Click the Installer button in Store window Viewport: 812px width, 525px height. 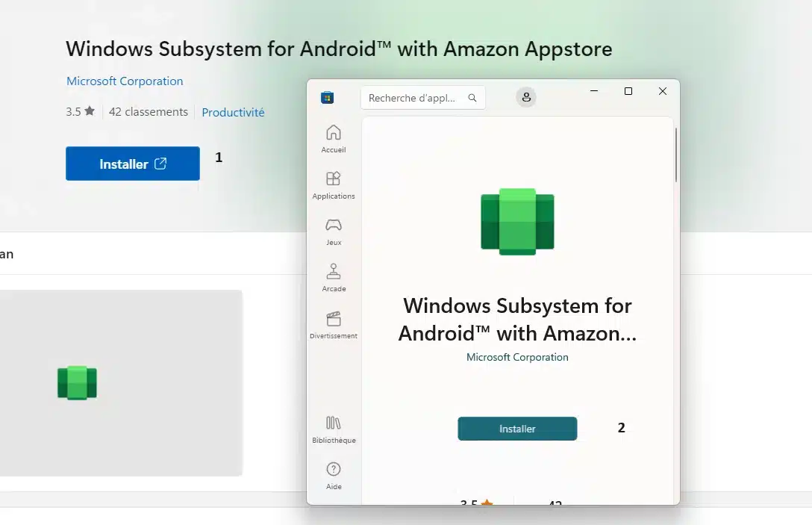tap(517, 429)
